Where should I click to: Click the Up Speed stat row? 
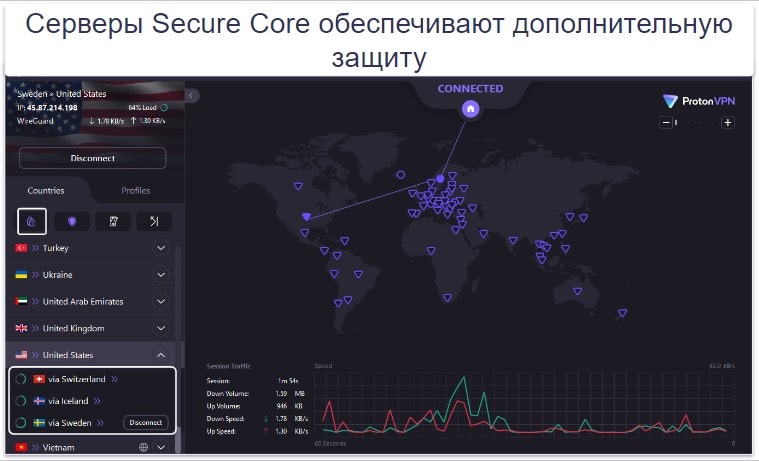pos(257,431)
